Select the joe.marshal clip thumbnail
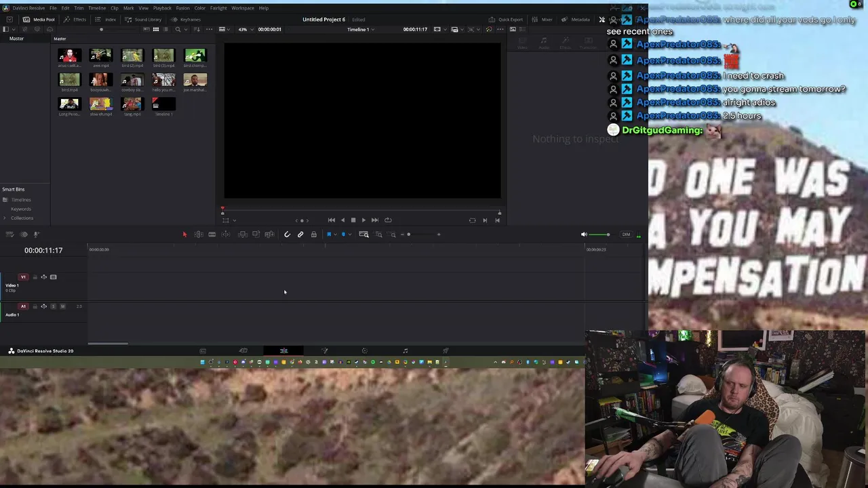 click(x=195, y=80)
